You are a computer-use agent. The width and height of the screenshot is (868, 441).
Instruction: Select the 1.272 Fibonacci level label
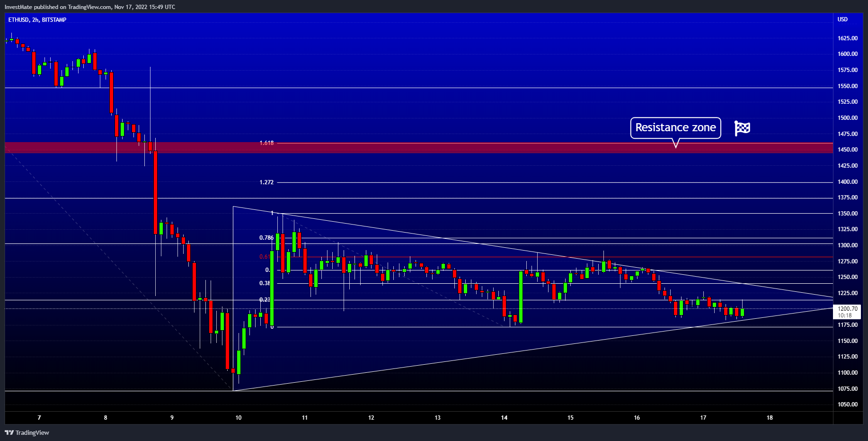tap(266, 182)
